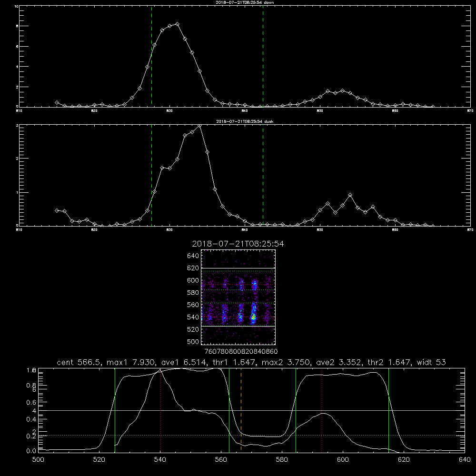Click the "580" label on spectral image y-axis
The width and height of the screenshot is (476, 476).
coord(193,293)
